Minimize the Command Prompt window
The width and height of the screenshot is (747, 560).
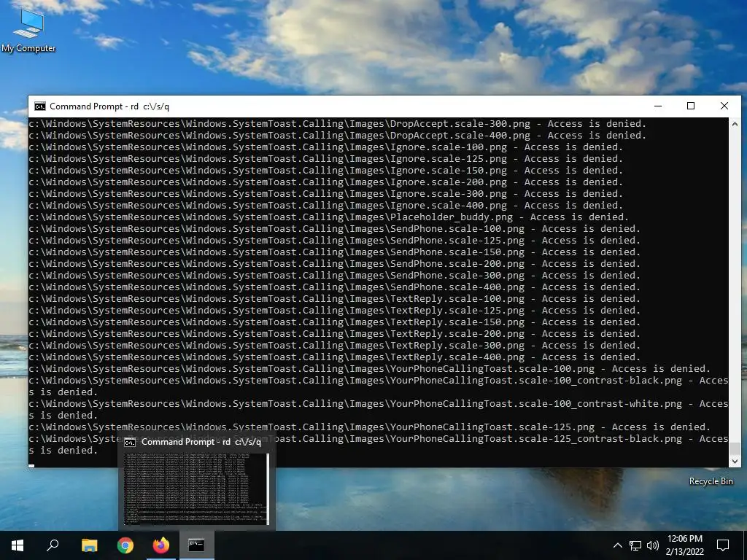[x=658, y=106]
